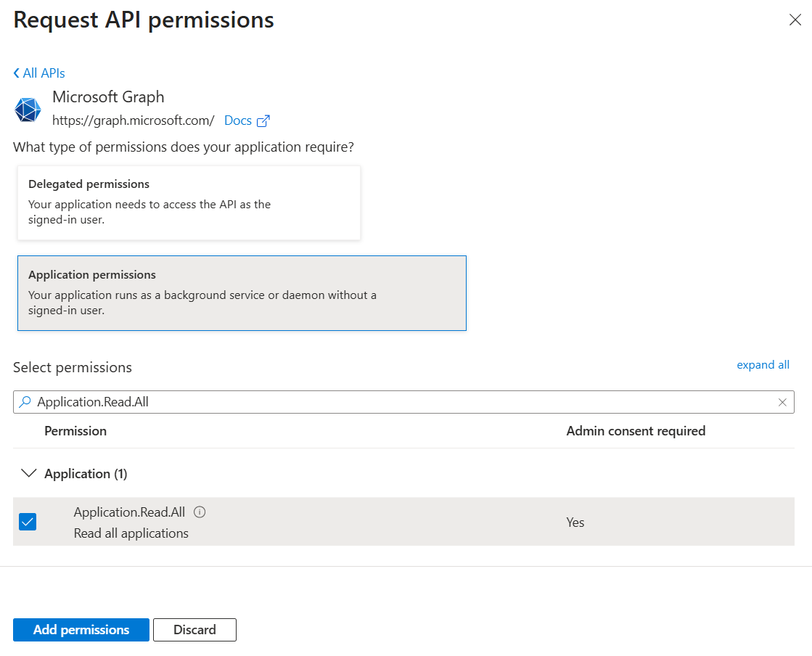This screenshot has height=656, width=812.
Task: Click the Microsoft Graph title text
Action: [108, 97]
